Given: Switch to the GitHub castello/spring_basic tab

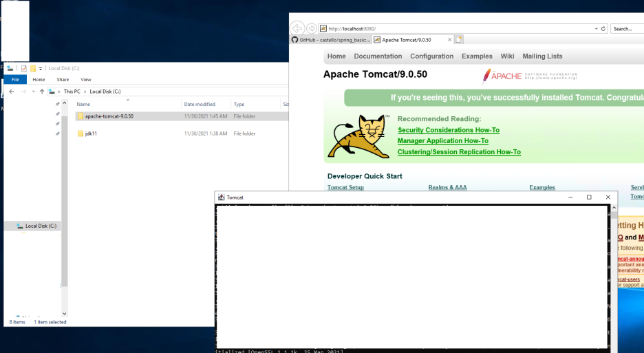Looking at the screenshot, I should [x=331, y=40].
